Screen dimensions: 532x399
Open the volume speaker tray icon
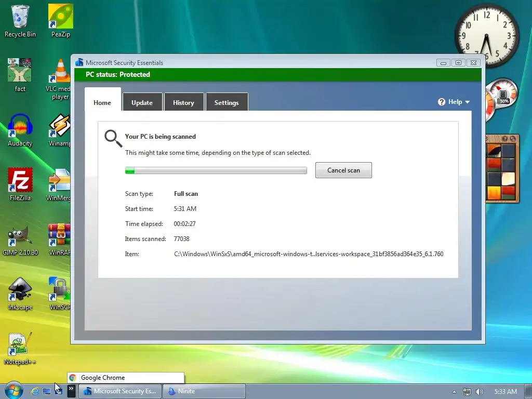[479, 392]
